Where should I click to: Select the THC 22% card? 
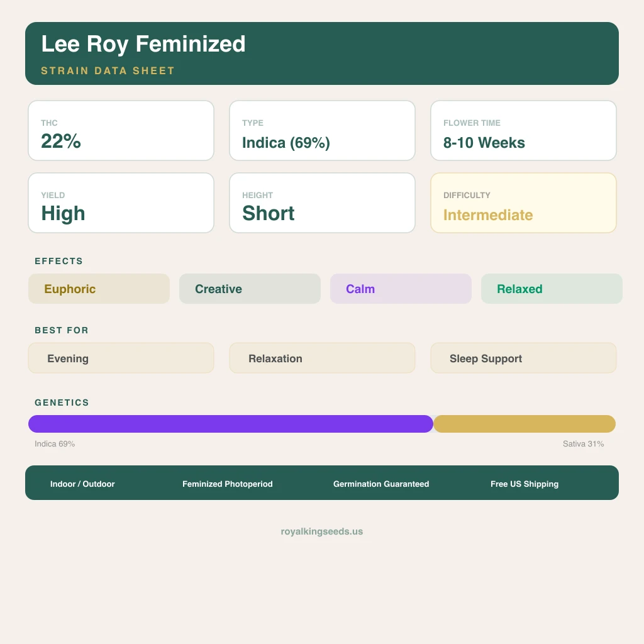(121, 131)
